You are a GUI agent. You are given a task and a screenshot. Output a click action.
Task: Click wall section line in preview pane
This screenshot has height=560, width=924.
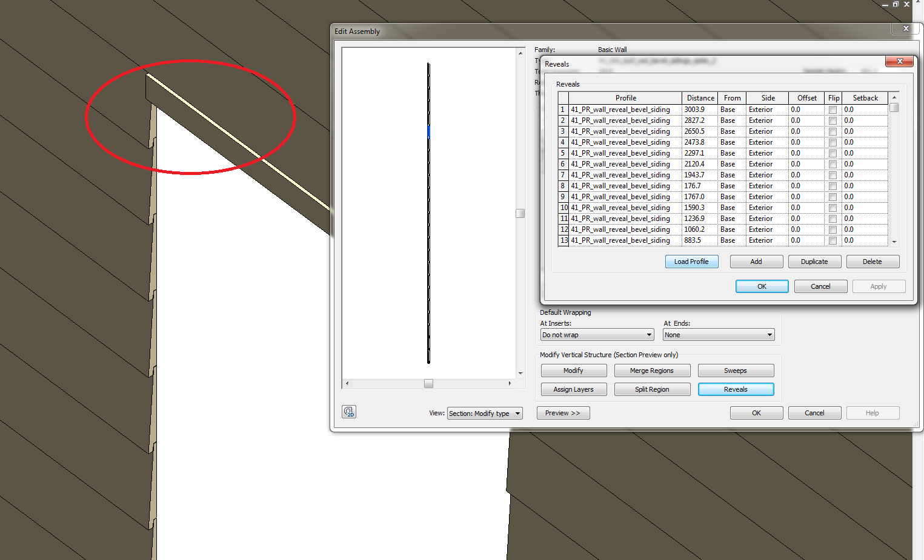coord(428,212)
